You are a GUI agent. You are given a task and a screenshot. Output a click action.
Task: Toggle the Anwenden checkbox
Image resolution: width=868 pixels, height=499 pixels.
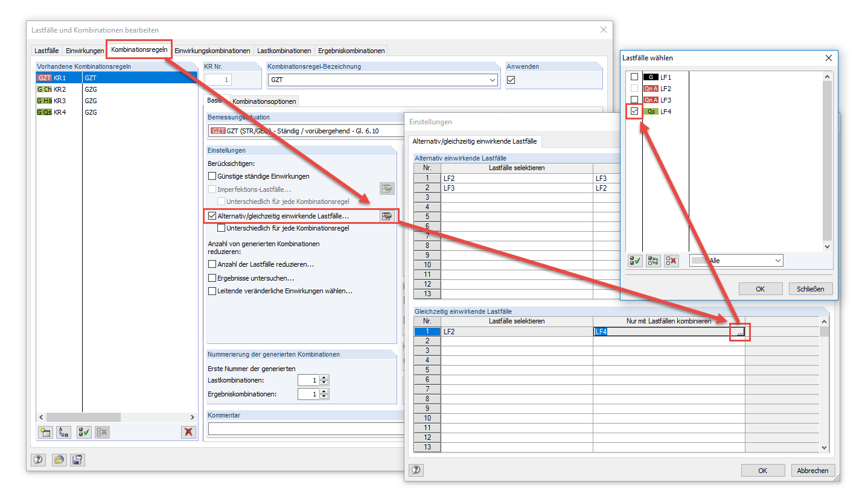(x=511, y=80)
